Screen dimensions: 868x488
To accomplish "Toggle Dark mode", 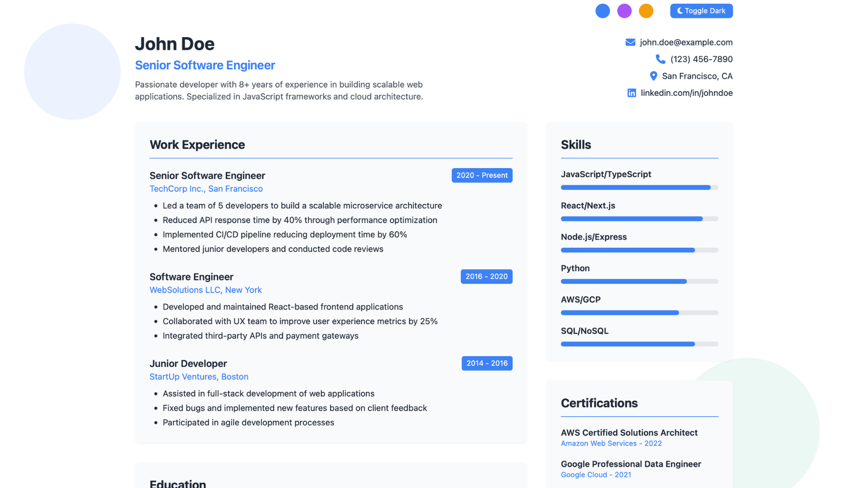I will [701, 10].
